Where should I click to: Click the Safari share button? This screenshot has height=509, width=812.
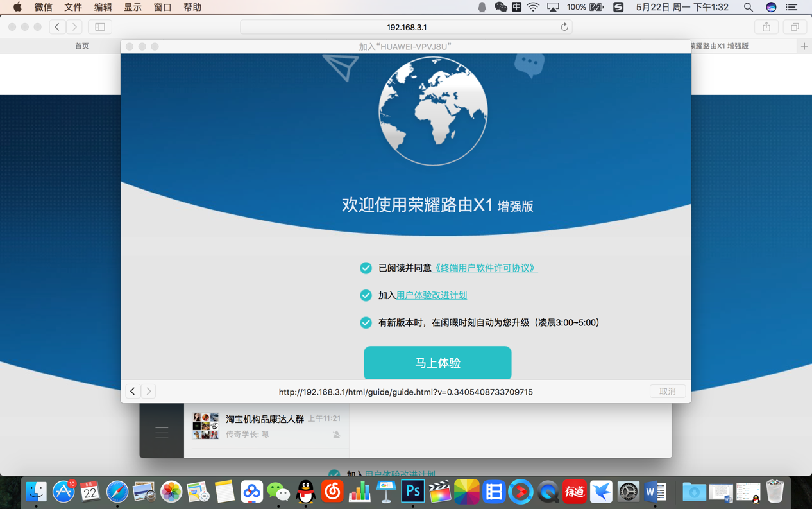(766, 27)
